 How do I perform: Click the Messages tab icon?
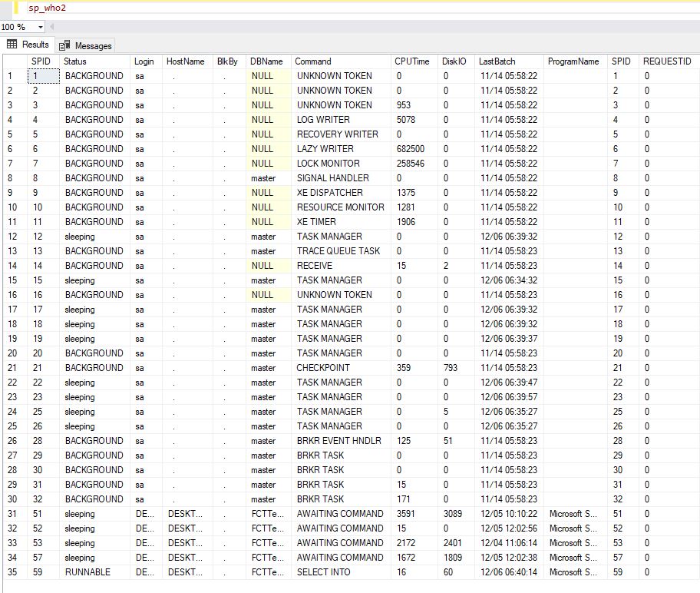pos(64,45)
